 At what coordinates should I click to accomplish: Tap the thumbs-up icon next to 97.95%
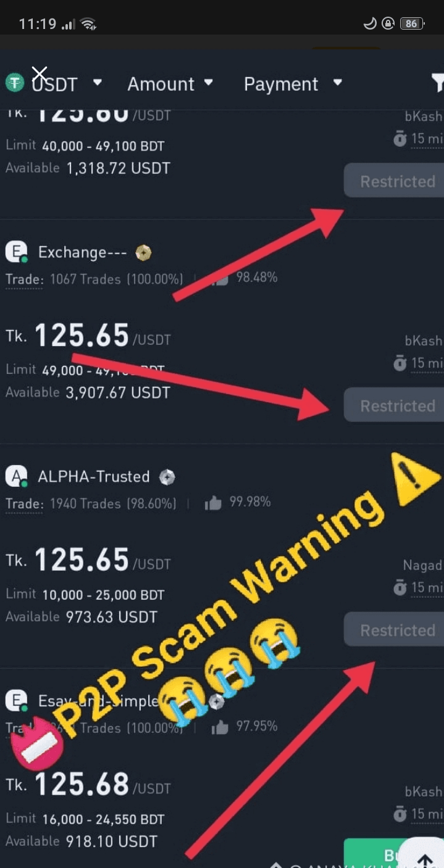(x=220, y=727)
